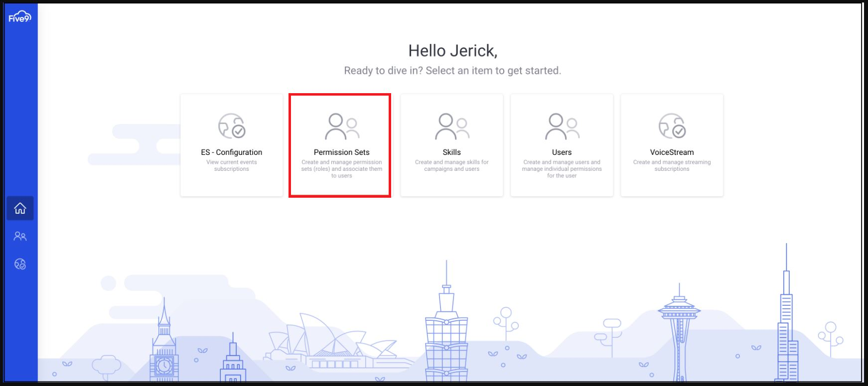Click the 'Ready to dive in?' subtitle
868x386 pixels.
[453, 71]
